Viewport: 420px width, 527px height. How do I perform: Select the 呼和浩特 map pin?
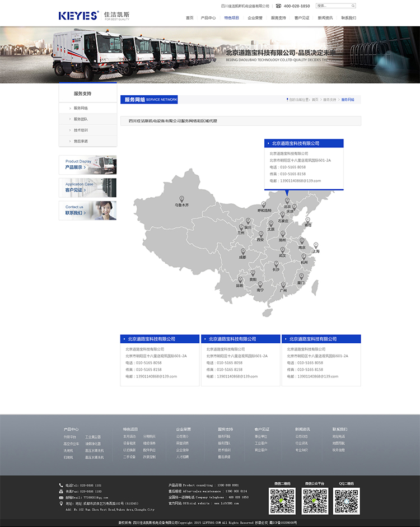(264, 205)
